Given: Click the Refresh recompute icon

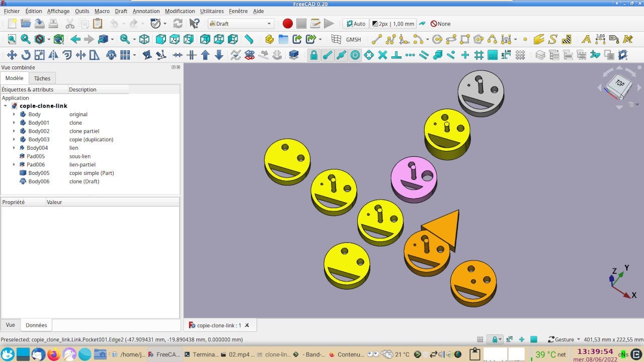Looking at the screenshot, I should pyautogui.click(x=178, y=24).
